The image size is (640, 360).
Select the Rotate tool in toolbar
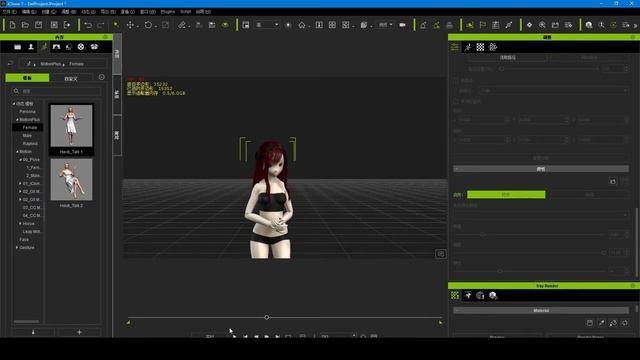click(x=148, y=25)
